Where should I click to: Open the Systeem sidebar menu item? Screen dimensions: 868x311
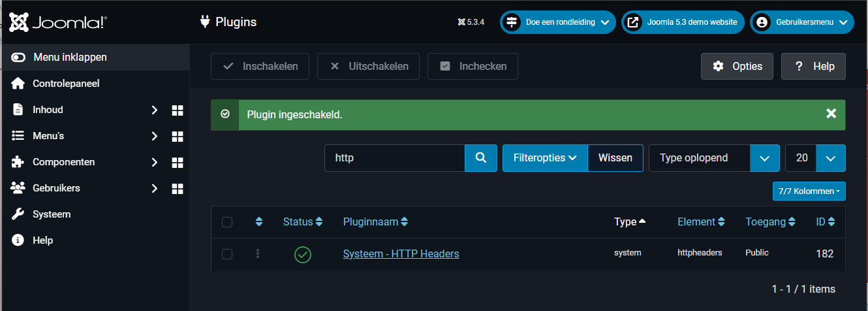pyautogui.click(x=52, y=214)
